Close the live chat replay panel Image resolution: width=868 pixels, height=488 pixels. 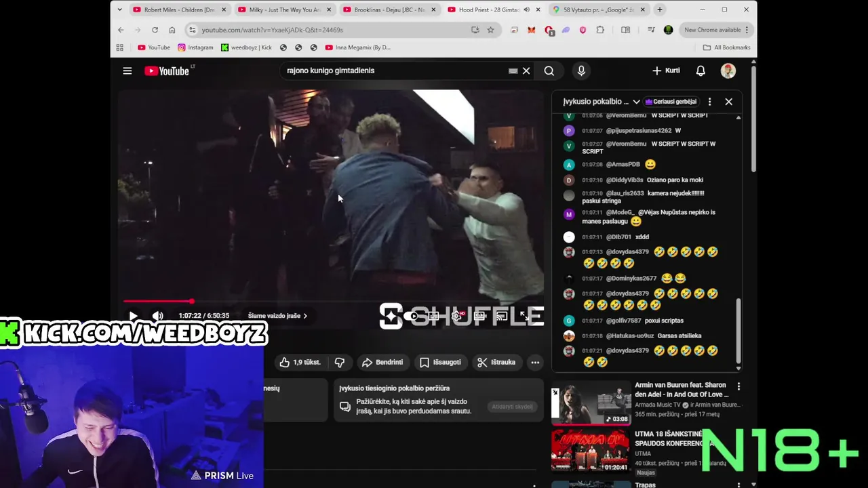728,102
